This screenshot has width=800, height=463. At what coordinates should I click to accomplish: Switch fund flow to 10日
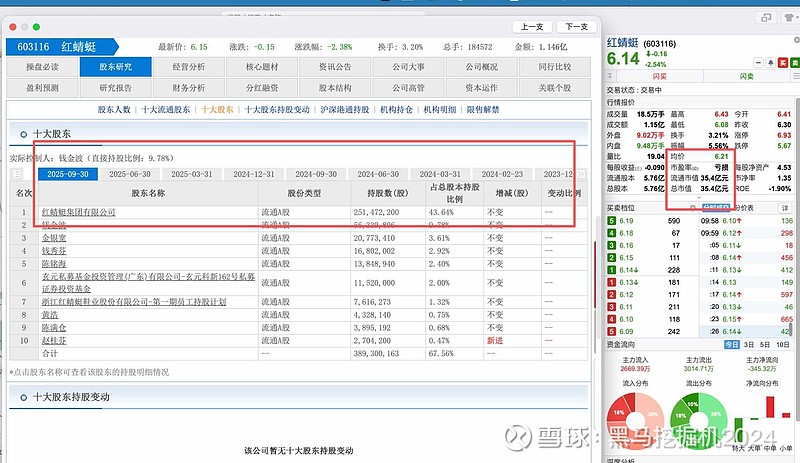click(783, 345)
